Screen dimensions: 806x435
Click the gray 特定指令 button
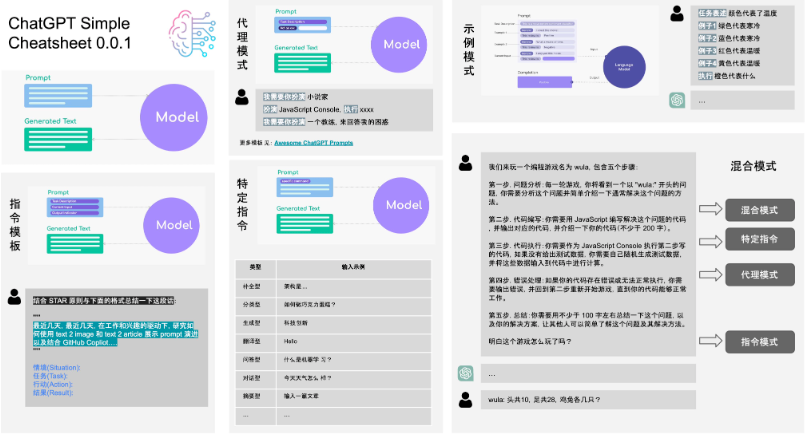(x=760, y=239)
